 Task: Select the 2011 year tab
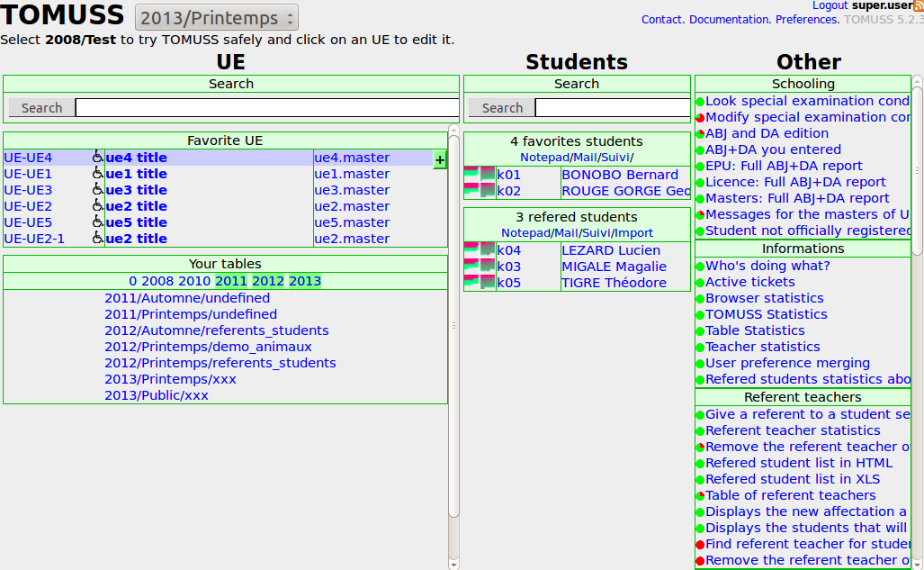coord(230,280)
